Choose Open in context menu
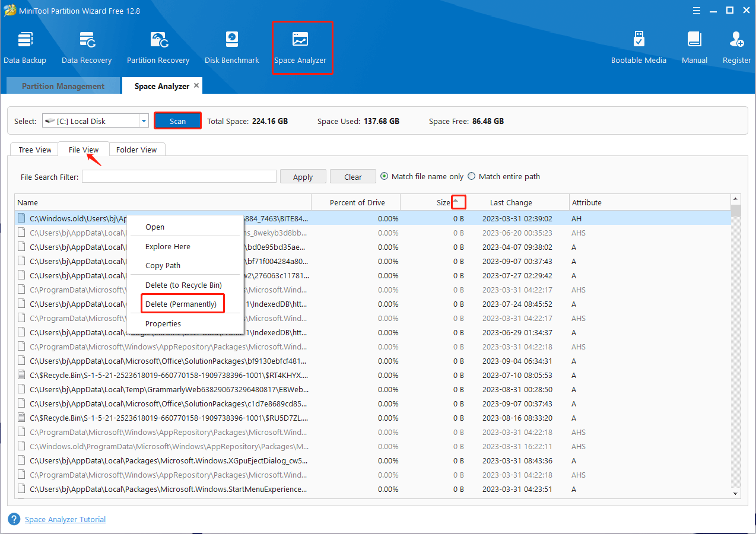This screenshot has height=534, width=756. tap(185, 227)
